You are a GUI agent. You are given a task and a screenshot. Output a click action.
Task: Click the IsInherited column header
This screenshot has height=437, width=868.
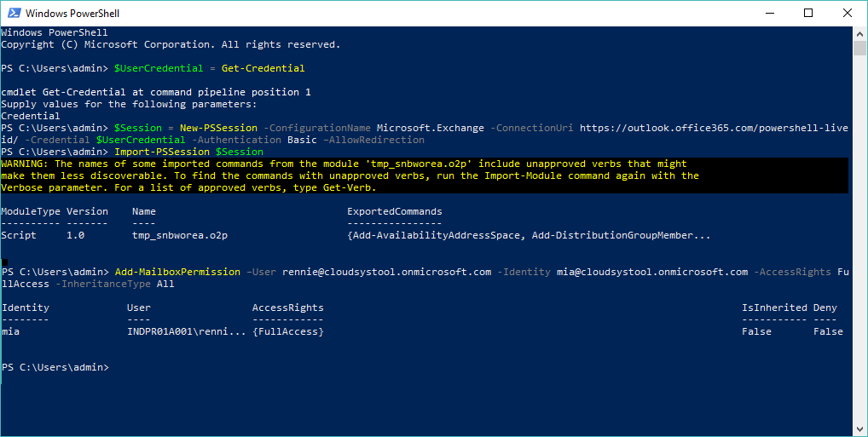(774, 308)
